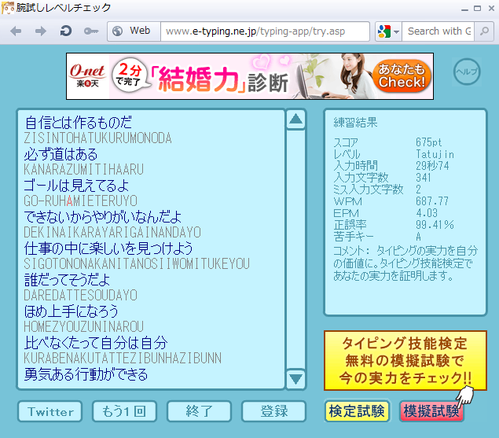Click the あなたも Check! orange button
This screenshot has width=499, height=438.
401,76
